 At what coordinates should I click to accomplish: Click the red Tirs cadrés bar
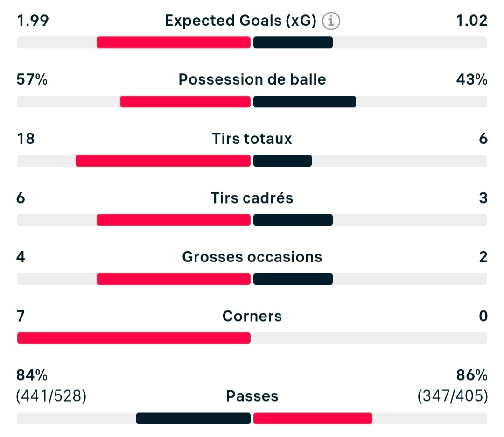pos(174,220)
